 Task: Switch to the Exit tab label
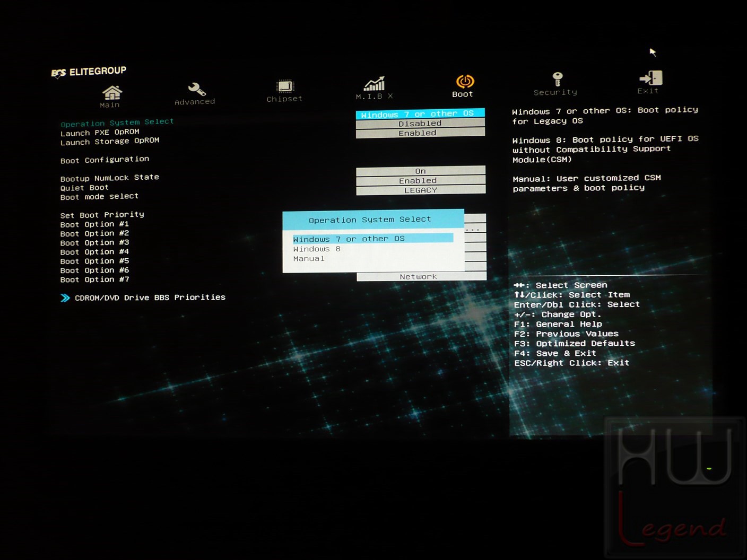pyautogui.click(x=648, y=91)
